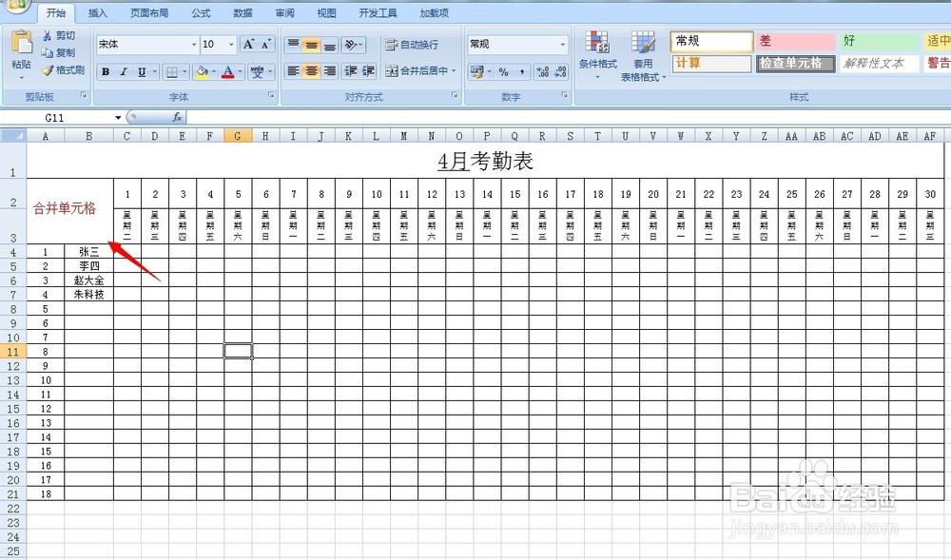Switch to the Review (审阅) tab
Screen dimensions: 951x560
284,12
